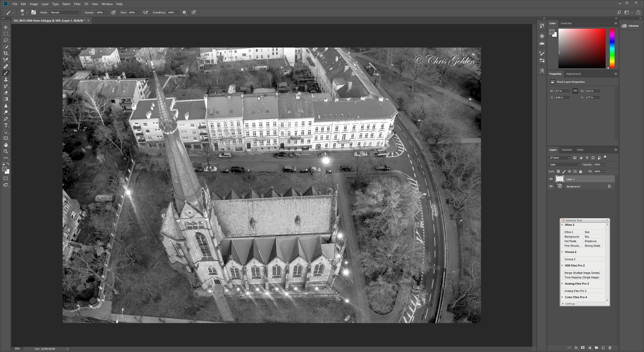
Task: Select the Eraser tool
Action: pos(6,93)
